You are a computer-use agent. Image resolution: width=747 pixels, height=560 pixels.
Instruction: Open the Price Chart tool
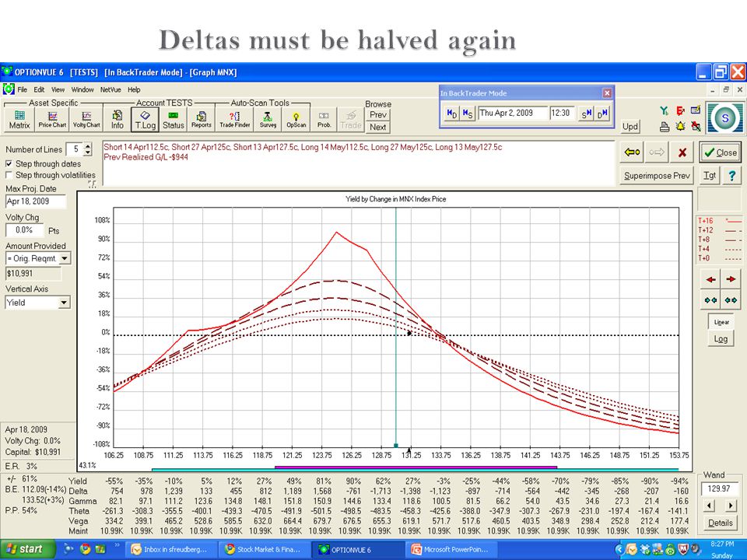click(x=52, y=120)
